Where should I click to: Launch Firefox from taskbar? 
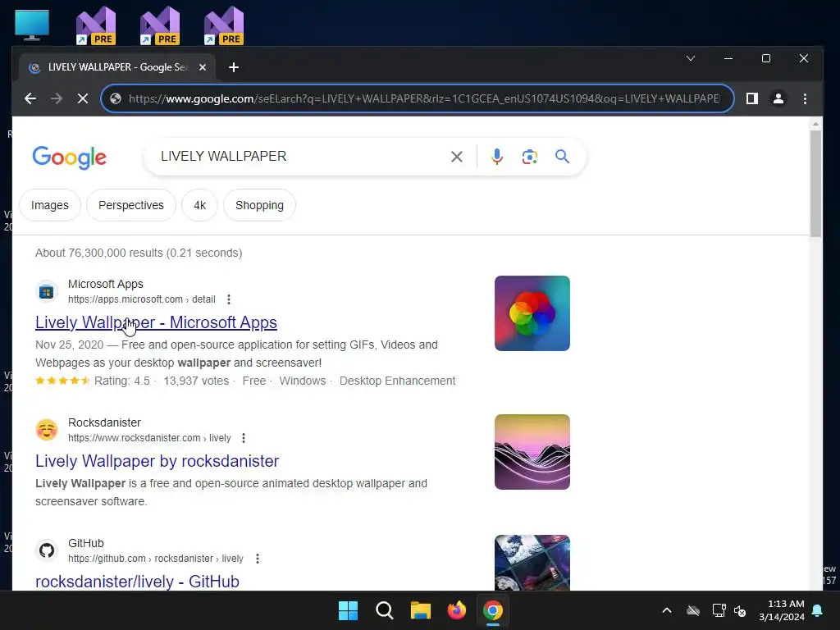pyautogui.click(x=456, y=610)
